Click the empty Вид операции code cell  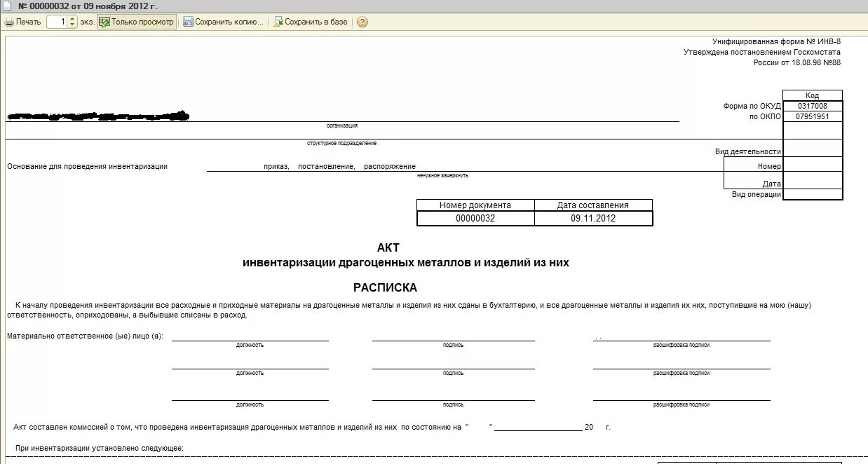(x=813, y=194)
